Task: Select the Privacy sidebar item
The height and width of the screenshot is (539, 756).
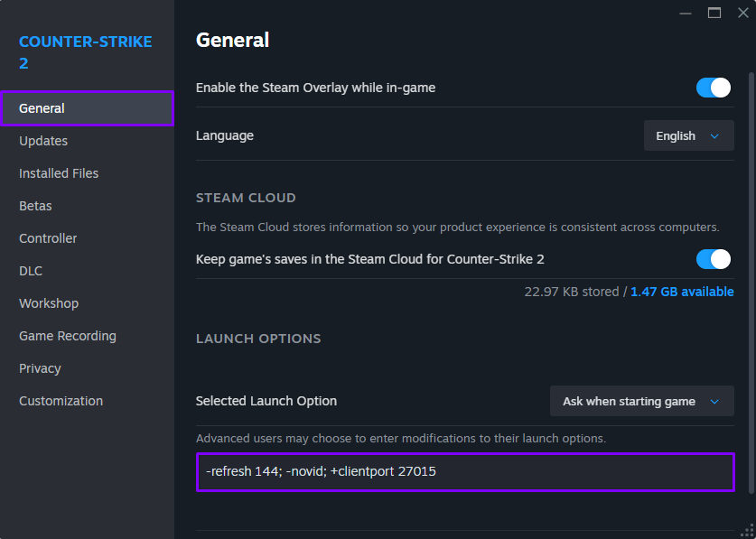Action: 40,368
